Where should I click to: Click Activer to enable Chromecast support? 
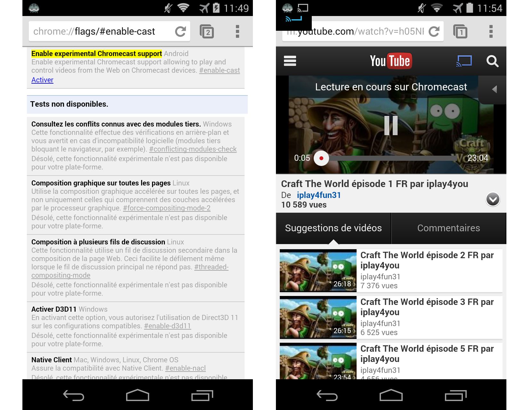[42, 80]
